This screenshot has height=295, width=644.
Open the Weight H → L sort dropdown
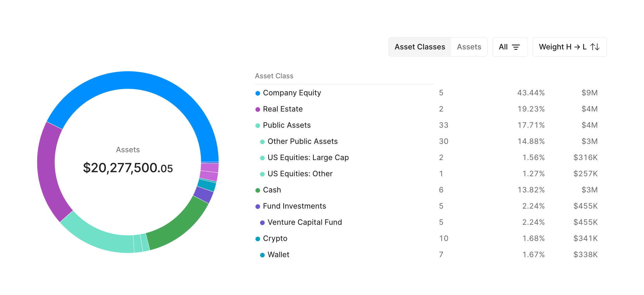569,47
